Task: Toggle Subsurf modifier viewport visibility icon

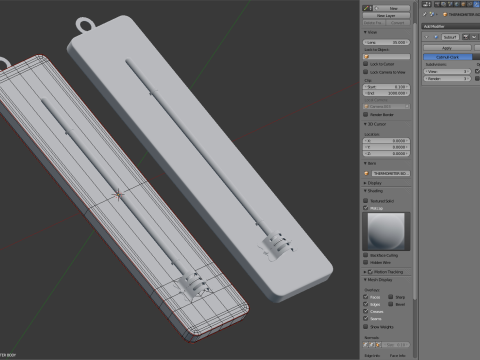Action: pyautogui.click(x=474, y=37)
